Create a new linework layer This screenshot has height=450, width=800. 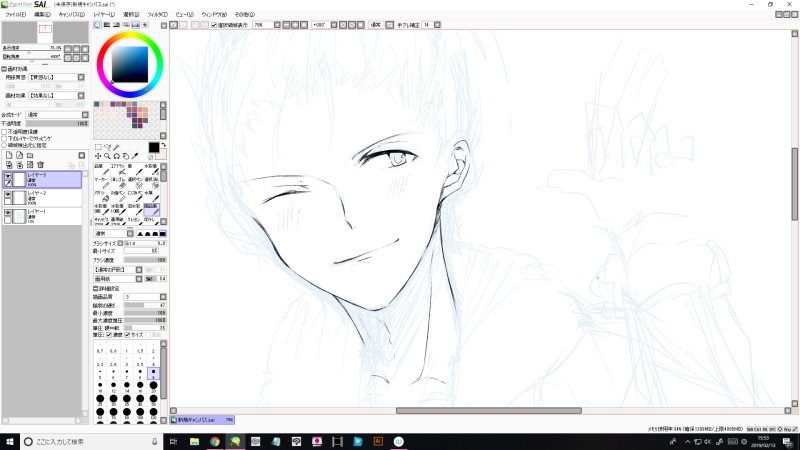pyautogui.click(x=19, y=155)
